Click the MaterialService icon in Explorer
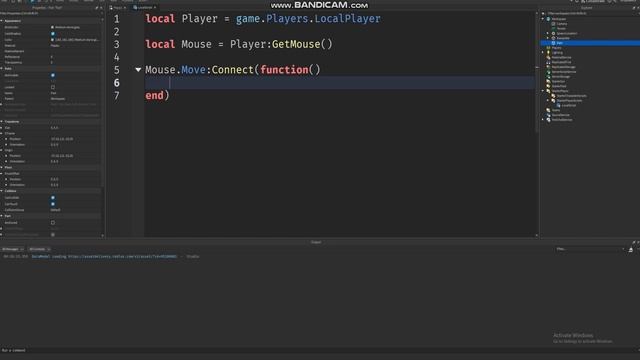Screen dimensions: 640x360 pyautogui.click(x=549, y=58)
